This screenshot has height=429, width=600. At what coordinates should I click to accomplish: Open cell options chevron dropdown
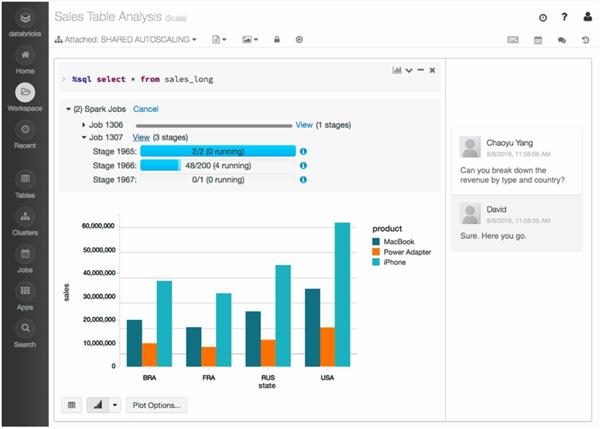click(x=409, y=70)
